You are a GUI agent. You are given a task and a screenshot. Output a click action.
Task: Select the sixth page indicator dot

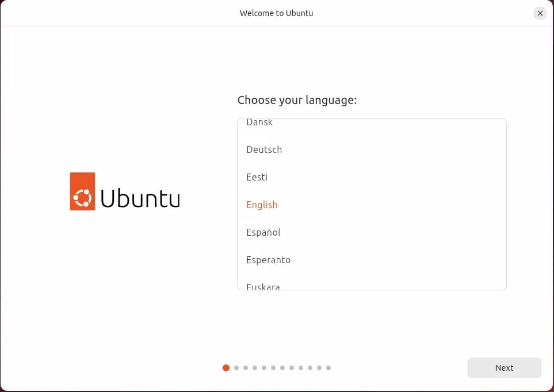(x=273, y=368)
